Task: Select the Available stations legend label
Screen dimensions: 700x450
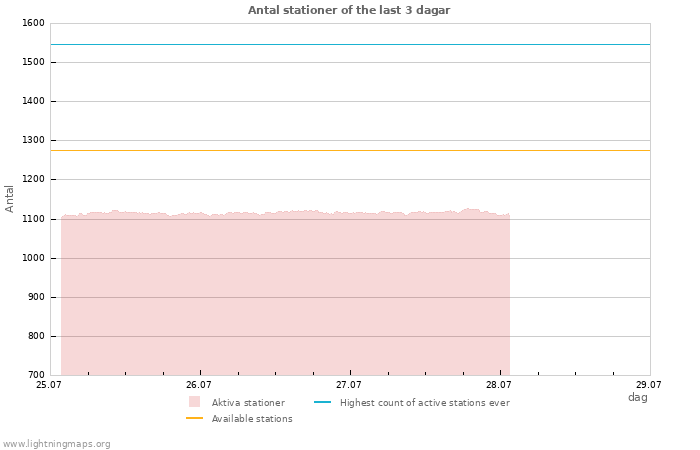Action: point(252,419)
